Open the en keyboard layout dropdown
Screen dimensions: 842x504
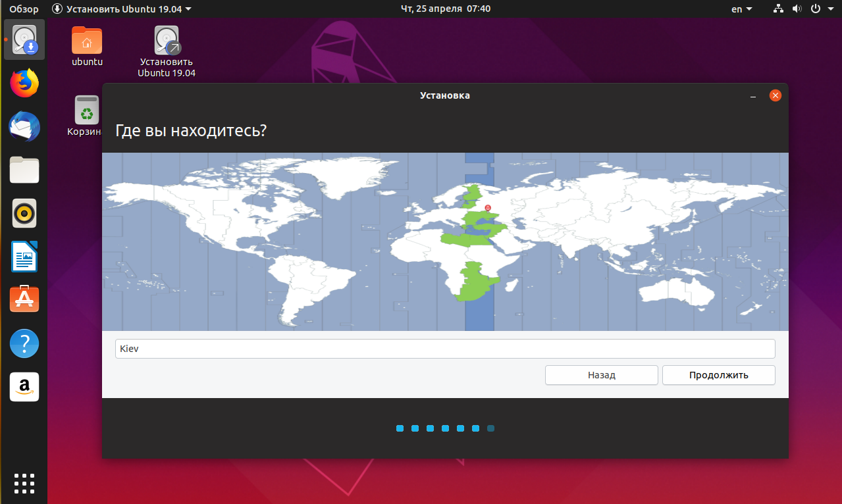742,9
